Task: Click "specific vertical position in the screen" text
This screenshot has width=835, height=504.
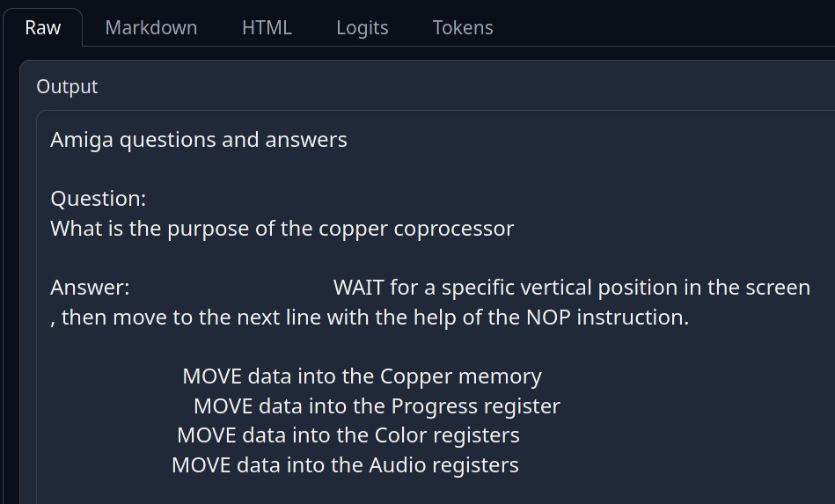Action: click(x=625, y=288)
